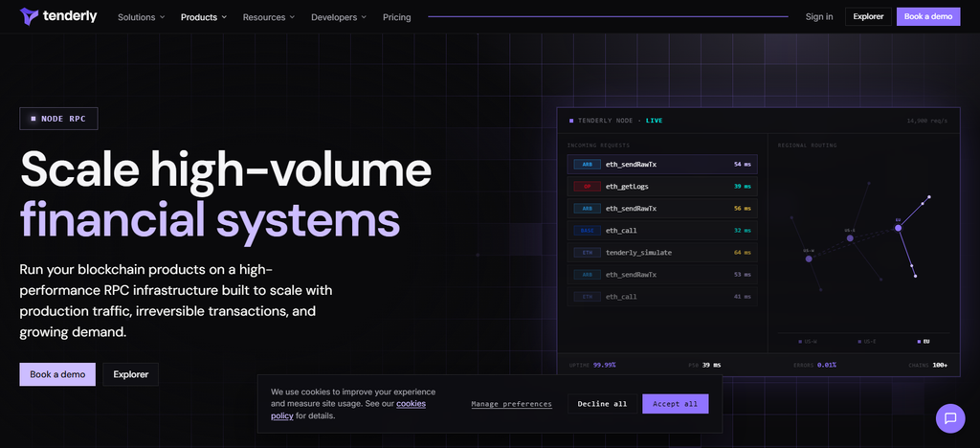Open Manage preferences for cookies
980x448 pixels.
511,404
